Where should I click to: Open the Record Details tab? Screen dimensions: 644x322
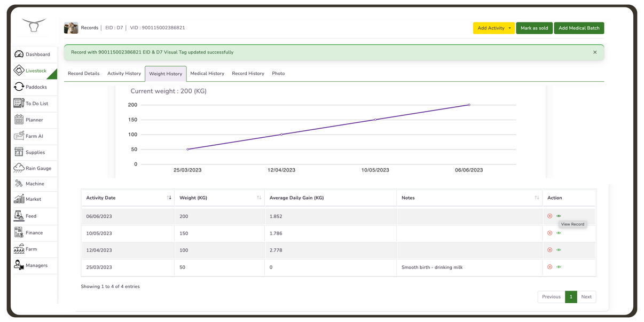pyautogui.click(x=83, y=74)
